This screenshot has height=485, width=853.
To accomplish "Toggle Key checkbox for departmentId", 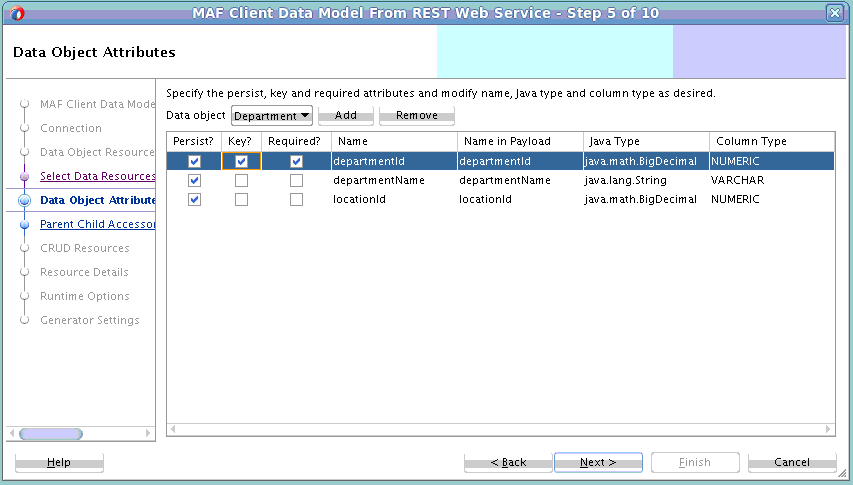I will click(242, 161).
